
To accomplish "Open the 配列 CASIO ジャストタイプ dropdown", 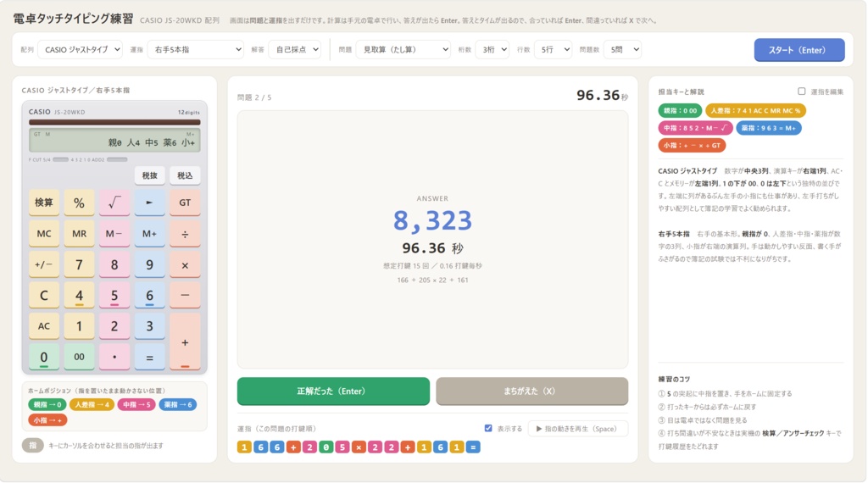I will [x=81, y=49].
